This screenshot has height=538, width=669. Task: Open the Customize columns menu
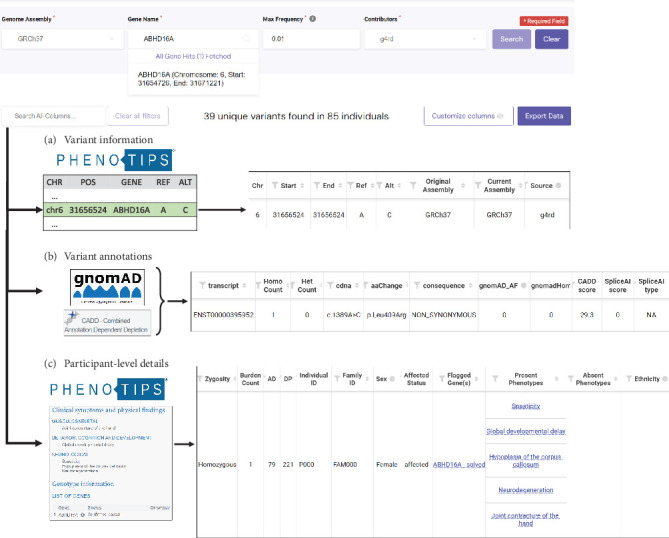coord(468,116)
